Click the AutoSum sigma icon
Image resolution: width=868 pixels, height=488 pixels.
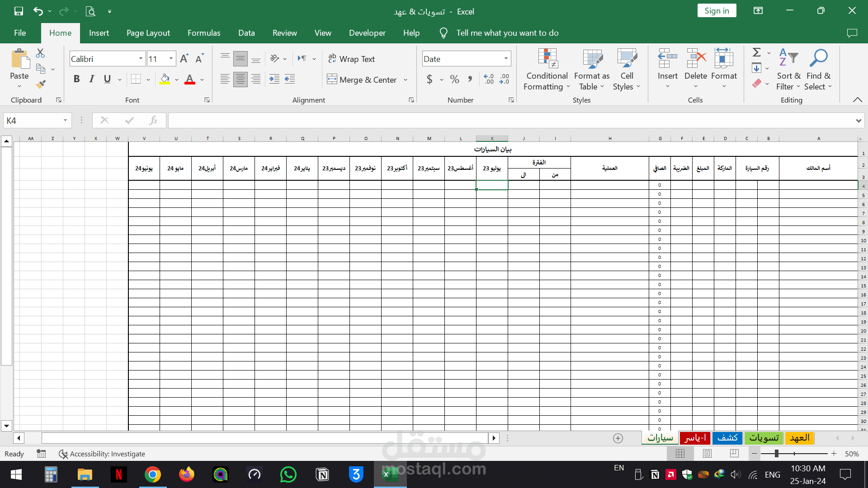pyautogui.click(x=756, y=52)
